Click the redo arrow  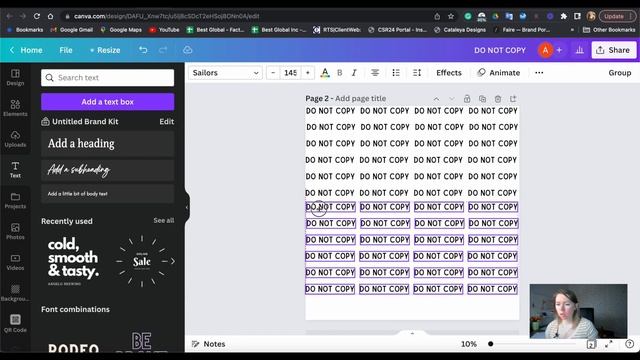click(x=163, y=50)
